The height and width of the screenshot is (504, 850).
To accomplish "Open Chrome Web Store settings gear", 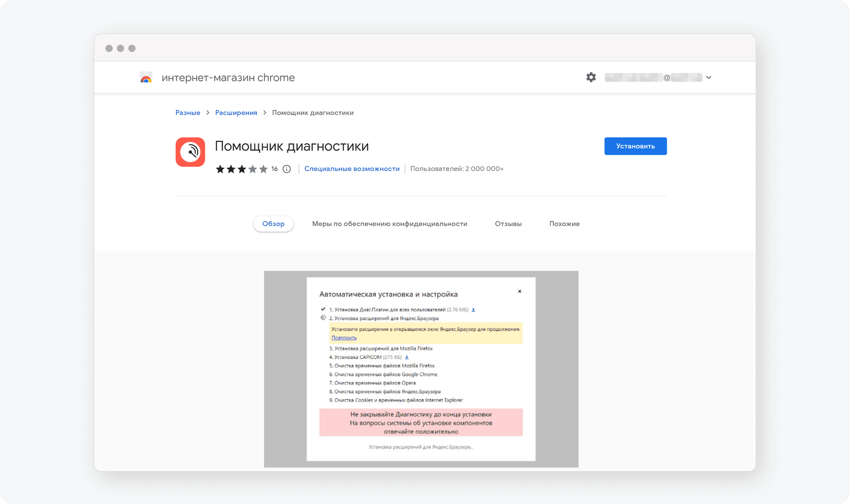I will (x=590, y=77).
